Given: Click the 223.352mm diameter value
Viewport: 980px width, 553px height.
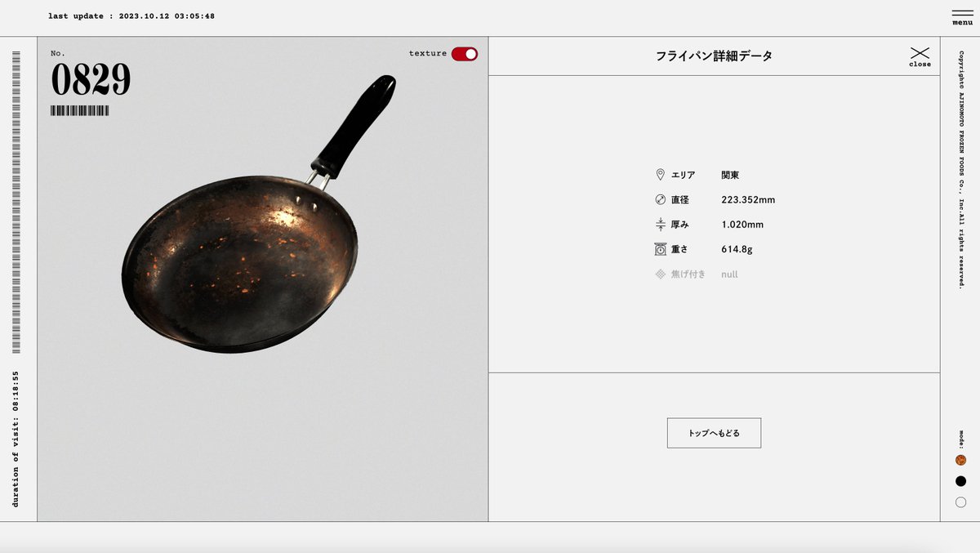Looking at the screenshot, I should tap(748, 200).
